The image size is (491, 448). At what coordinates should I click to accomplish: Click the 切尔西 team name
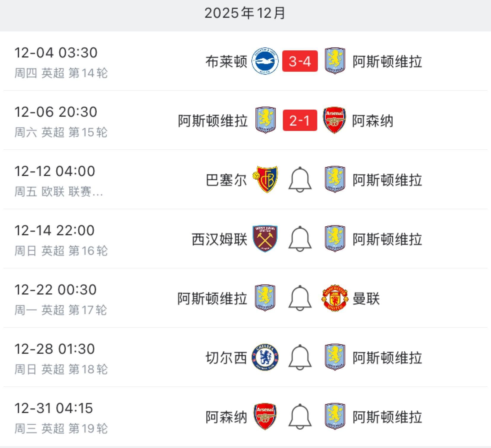click(x=226, y=358)
